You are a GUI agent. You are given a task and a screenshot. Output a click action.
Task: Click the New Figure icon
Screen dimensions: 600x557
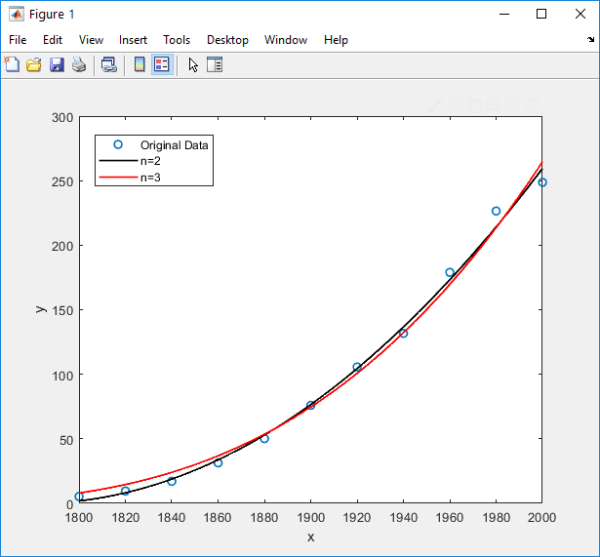[x=12, y=65]
